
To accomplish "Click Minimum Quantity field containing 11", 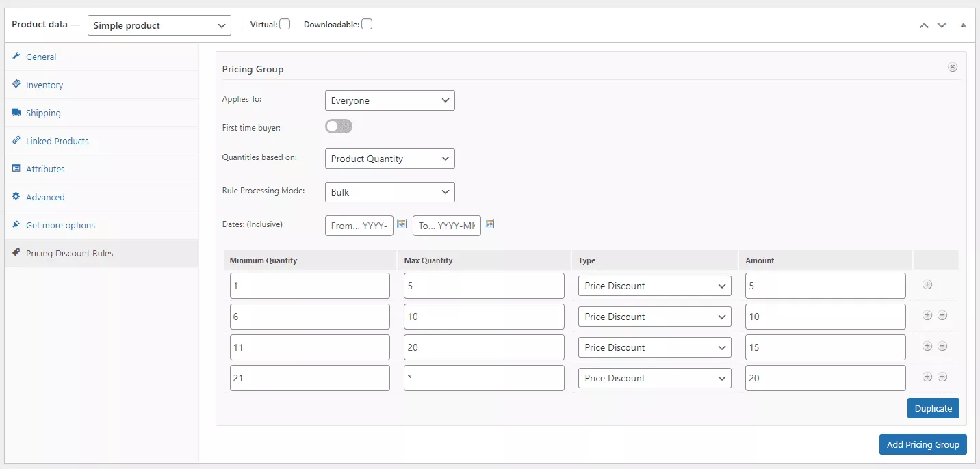I will pos(310,347).
